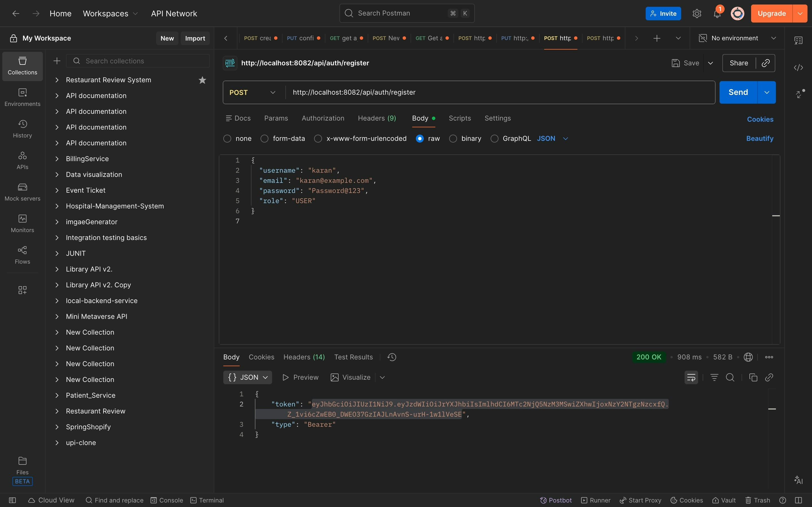Open the Mock servers panel

point(22,192)
